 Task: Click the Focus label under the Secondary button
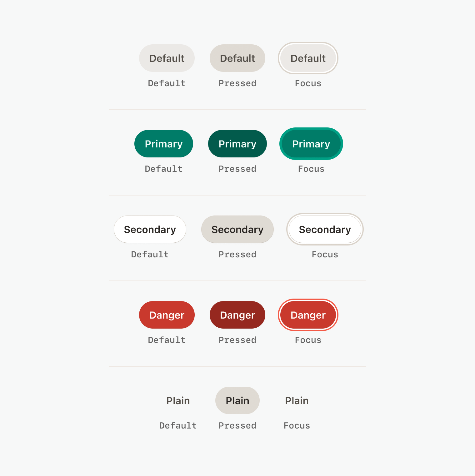tap(325, 254)
